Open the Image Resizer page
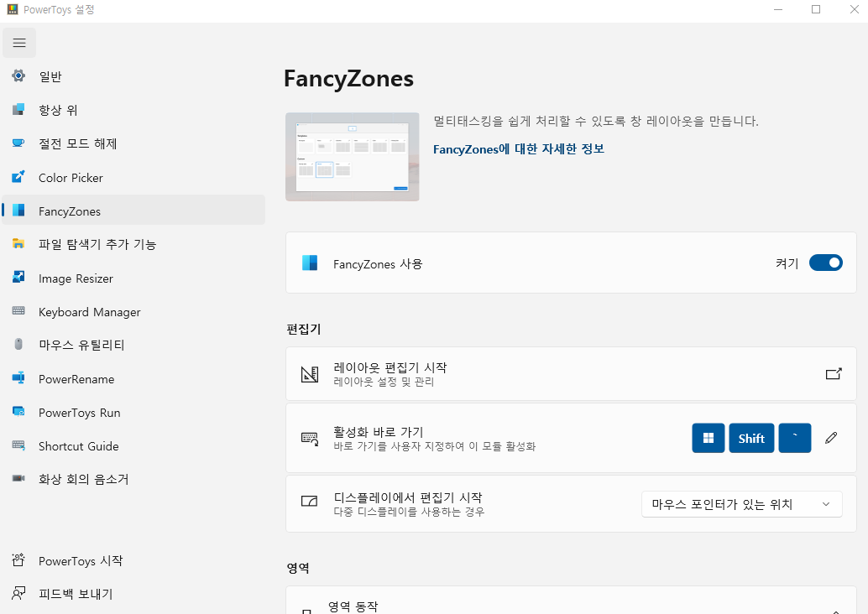This screenshot has height=614, width=868. click(x=133, y=278)
